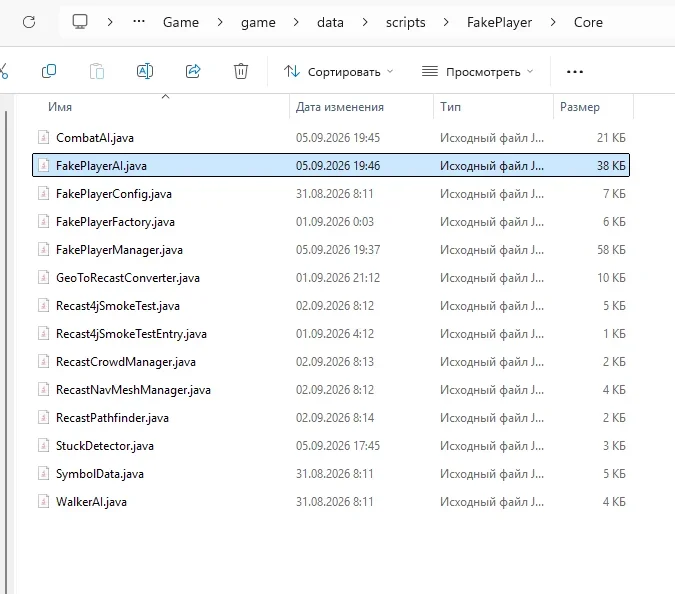The image size is (675, 594).
Task: Click the file icon of FakePlayerManager.java
Action: (43, 249)
